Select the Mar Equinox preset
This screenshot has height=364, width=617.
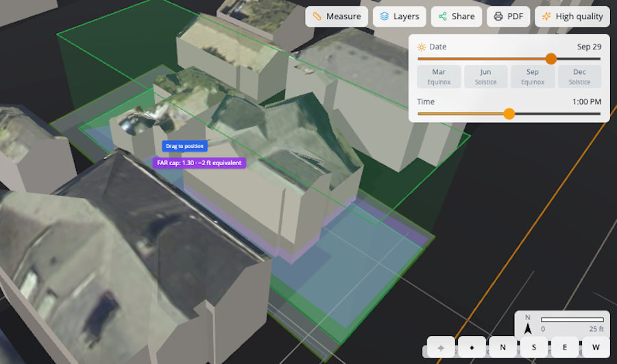coord(439,77)
